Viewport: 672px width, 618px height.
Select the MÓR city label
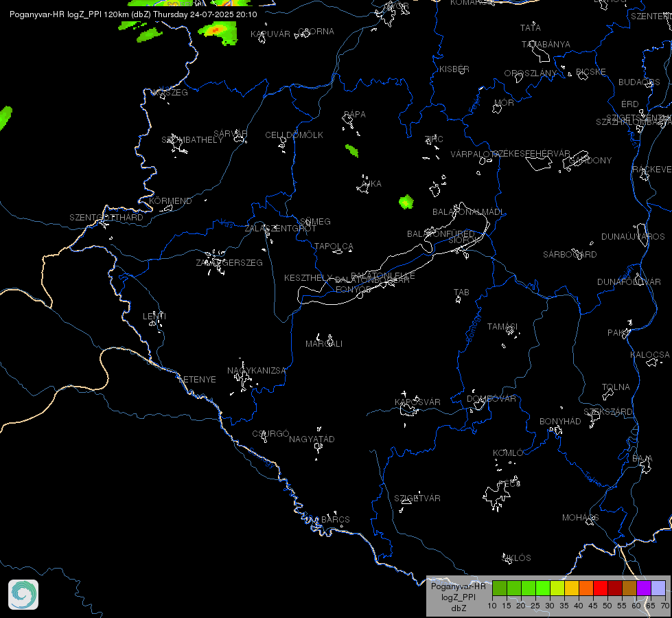504,102
